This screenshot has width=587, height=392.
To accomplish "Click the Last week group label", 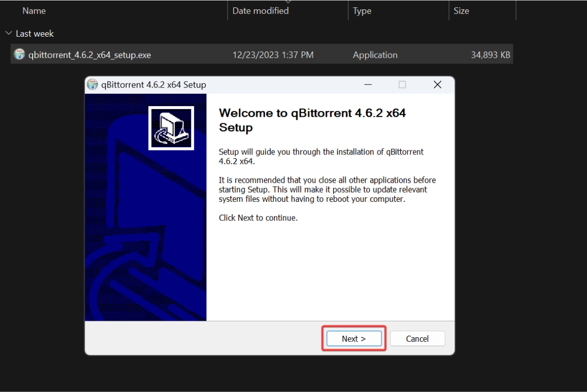I will pos(35,34).
